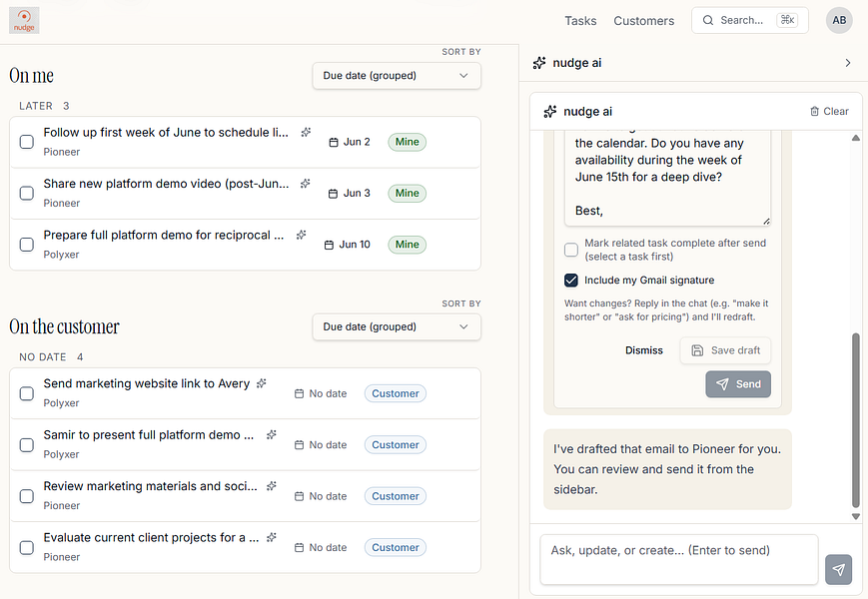
Task: Check off 'Follow up first week of June' task
Action: [27, 142]
